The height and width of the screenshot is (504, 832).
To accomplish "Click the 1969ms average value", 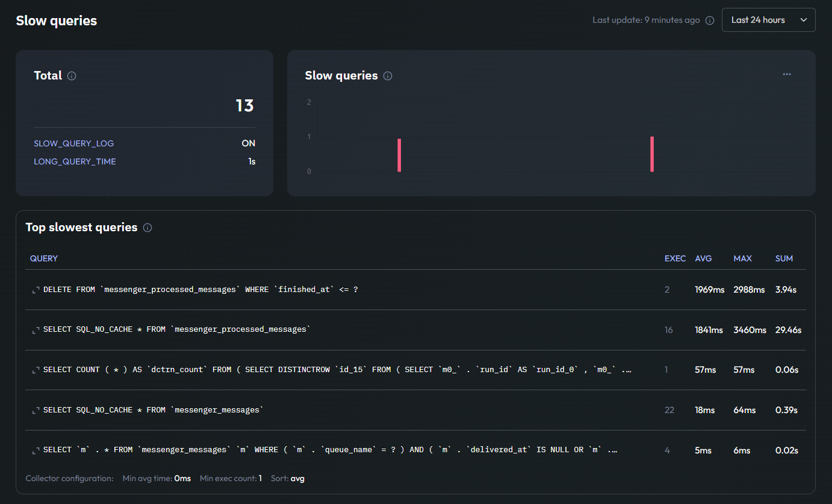I will [x=710, y=290].
